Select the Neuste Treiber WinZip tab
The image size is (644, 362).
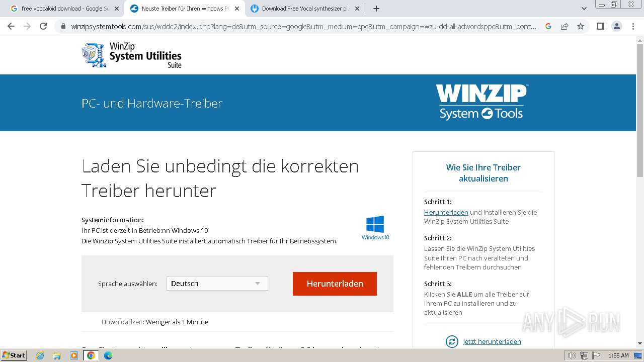click(184, 9)
